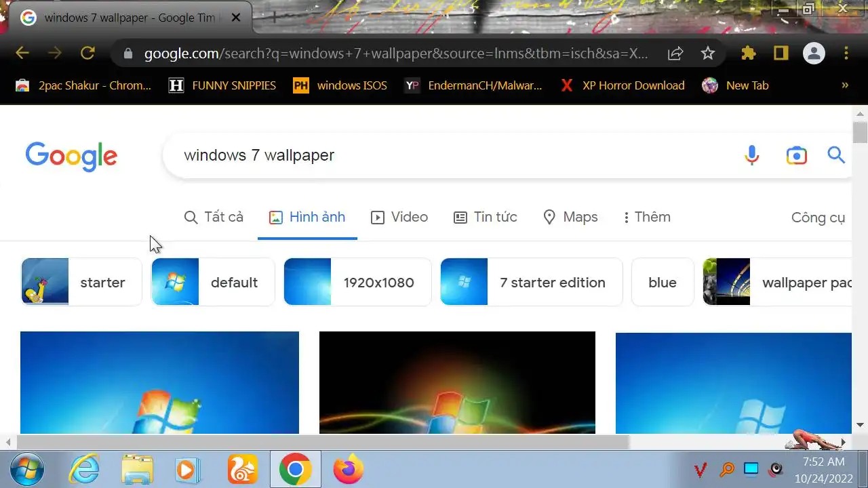Click the blue magnifier search button
This screenshot has height=488, width=868.
click(836, 155)
